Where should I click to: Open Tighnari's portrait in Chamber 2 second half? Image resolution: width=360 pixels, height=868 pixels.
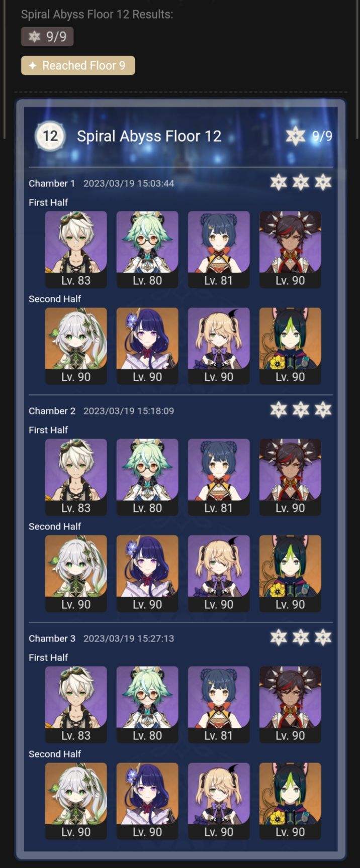[x=290, y=573]
